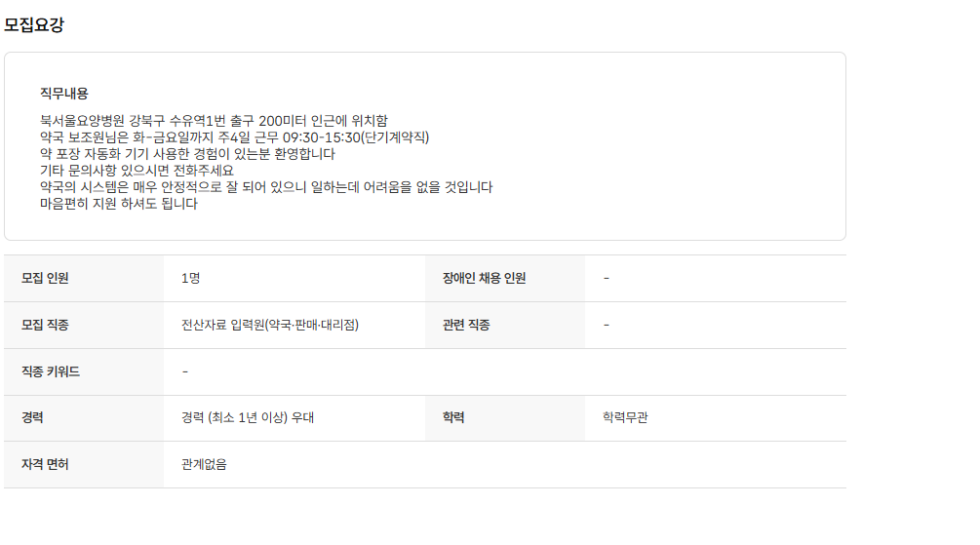Viewport: 980px width, 545px height.
Task: Click the 자격 면허 header cell
Action: (x=45, y=465)
